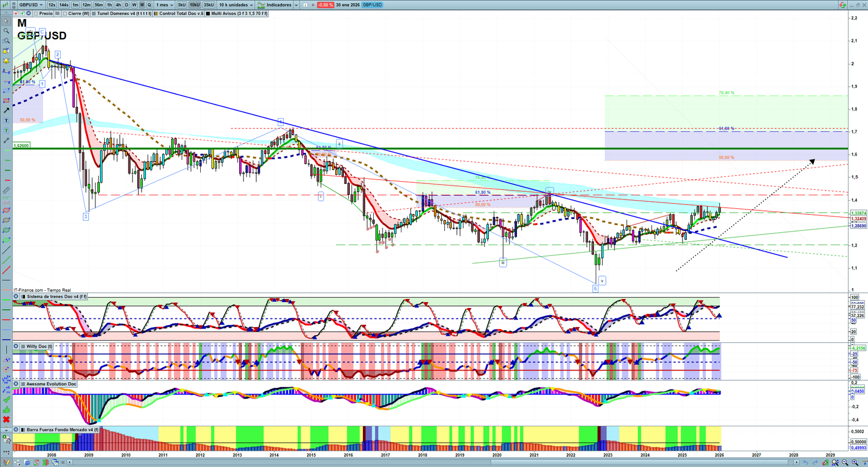
Task: Open the Indicadores menu button
Action: tap(277, 5)
